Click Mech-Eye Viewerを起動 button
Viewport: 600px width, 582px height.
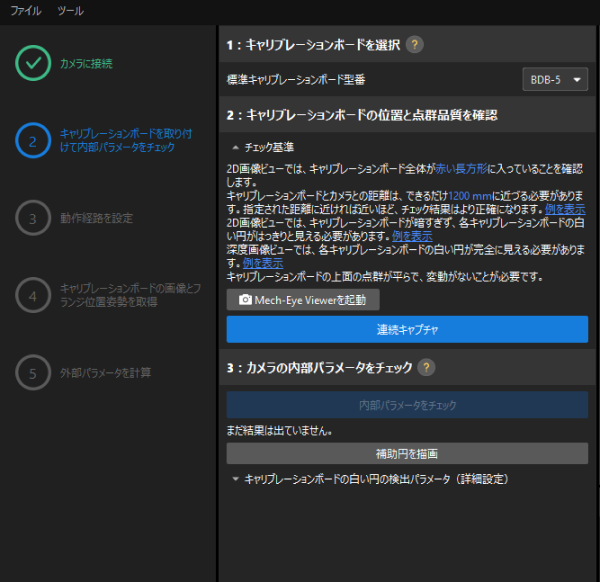coord(303,300)
